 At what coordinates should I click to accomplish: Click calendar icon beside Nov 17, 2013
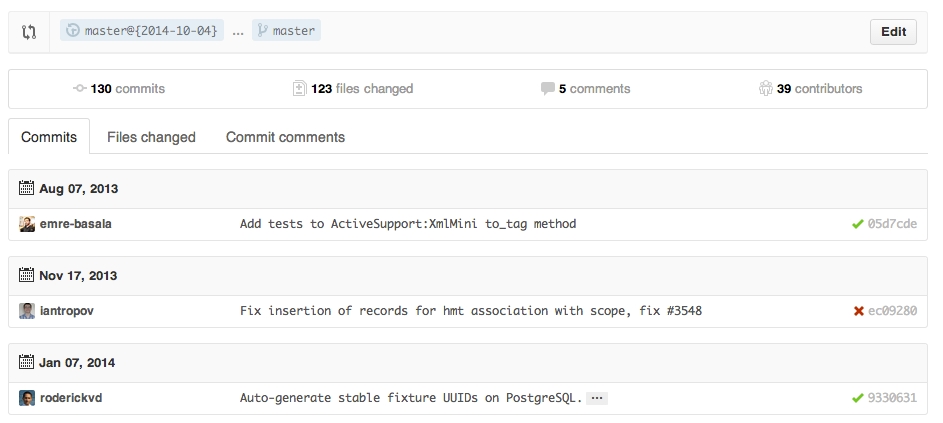(x=27, y=274)
